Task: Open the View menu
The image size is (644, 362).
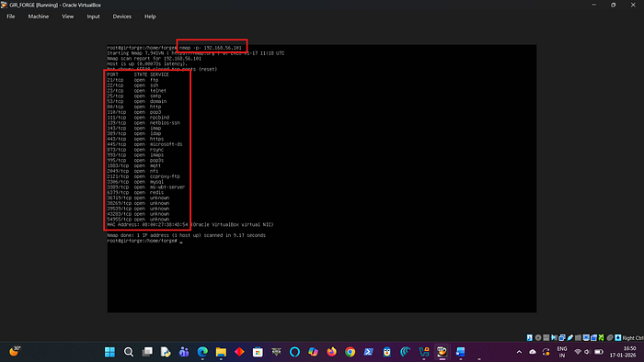Action: [68, 17]
